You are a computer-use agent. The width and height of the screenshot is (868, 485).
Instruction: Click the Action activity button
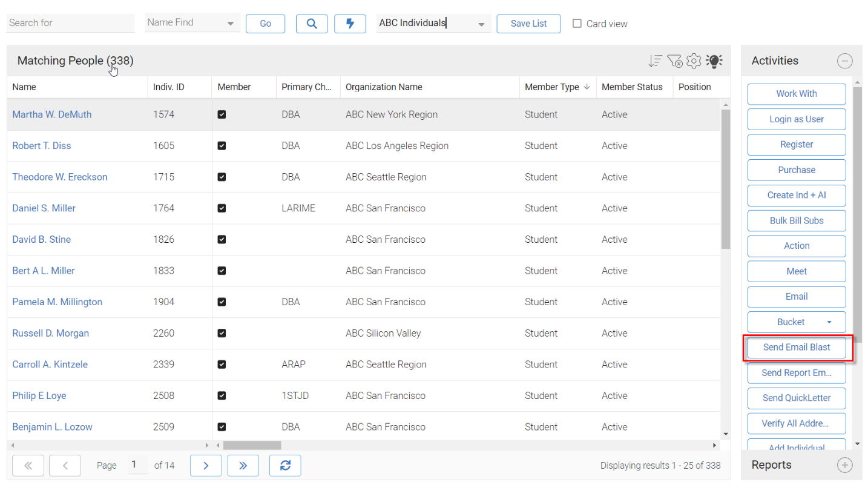tap(797, 246)
